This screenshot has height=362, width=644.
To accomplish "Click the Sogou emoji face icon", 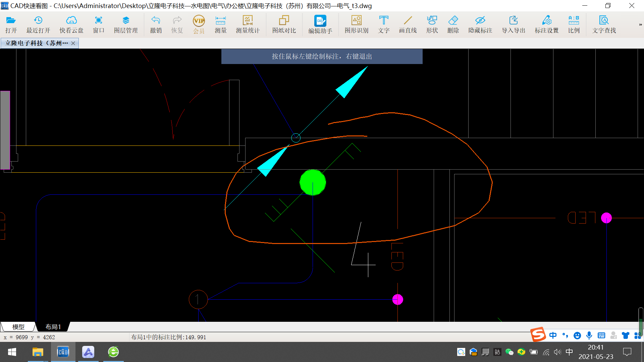I will (x=577, y=335).
